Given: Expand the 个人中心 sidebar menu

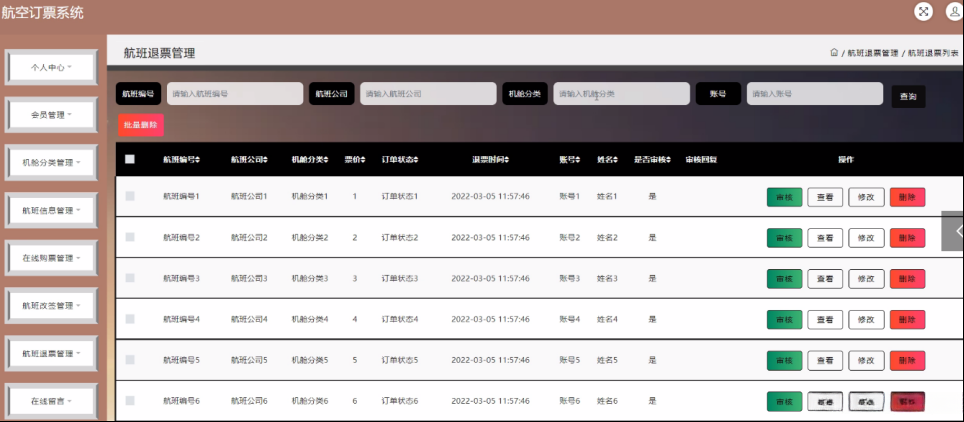Looking at the screenshot, I should pyautogui.click(x=52, y=67).
